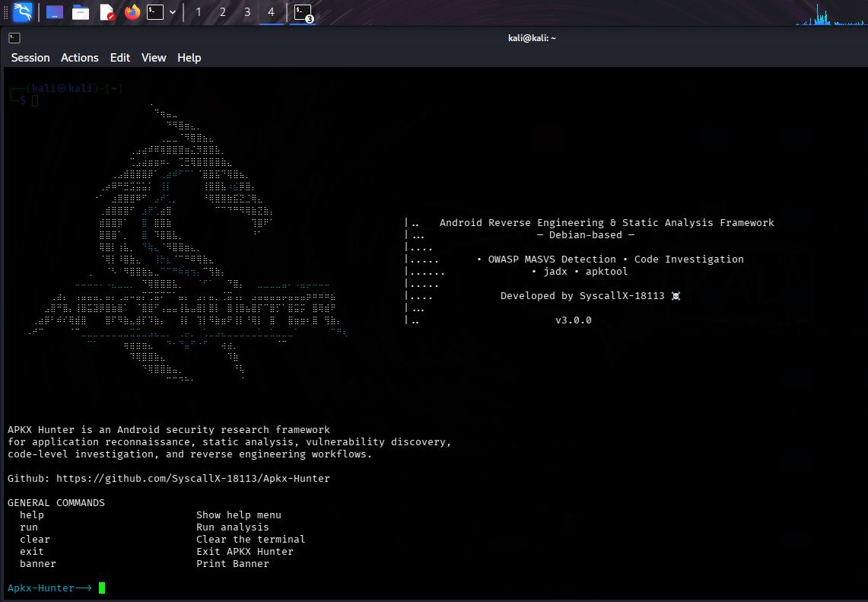This screenshot has width=868, height=602.
Task: Launch Firefox from the top panel
Action: pyautogui.click(x=132, y=12)
